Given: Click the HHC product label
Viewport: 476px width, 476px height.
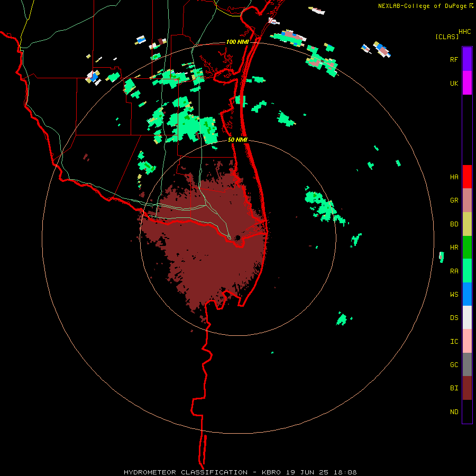Looking at the screenshot, I should (x=465, y=32).
